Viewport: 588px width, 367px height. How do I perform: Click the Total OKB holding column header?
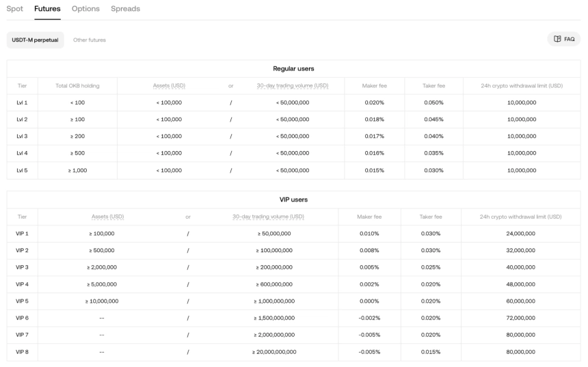point(77,85)
